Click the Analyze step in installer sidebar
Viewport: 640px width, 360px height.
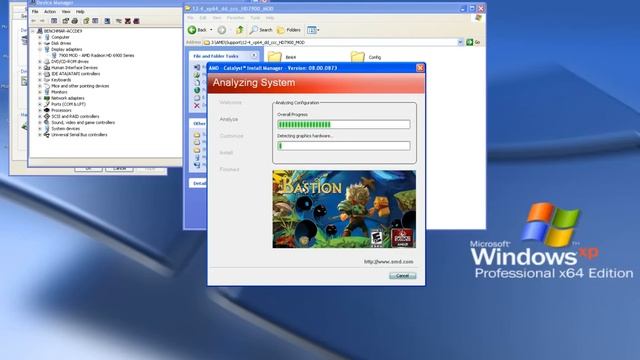tap(229, 119)
